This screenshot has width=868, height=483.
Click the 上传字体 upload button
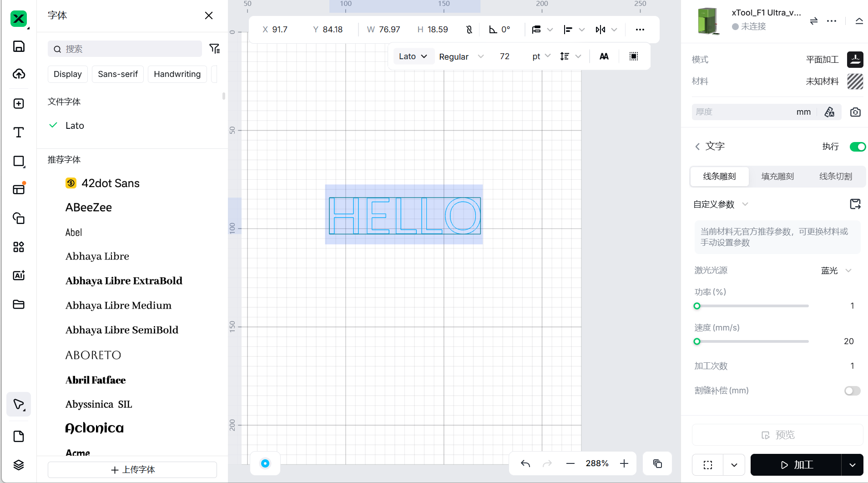[132, 469]
